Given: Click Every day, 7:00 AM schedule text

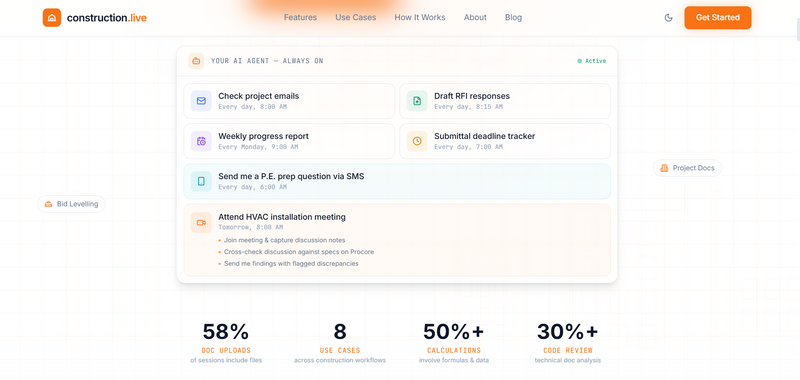Looking at the screenshot, I should point(468,147).
